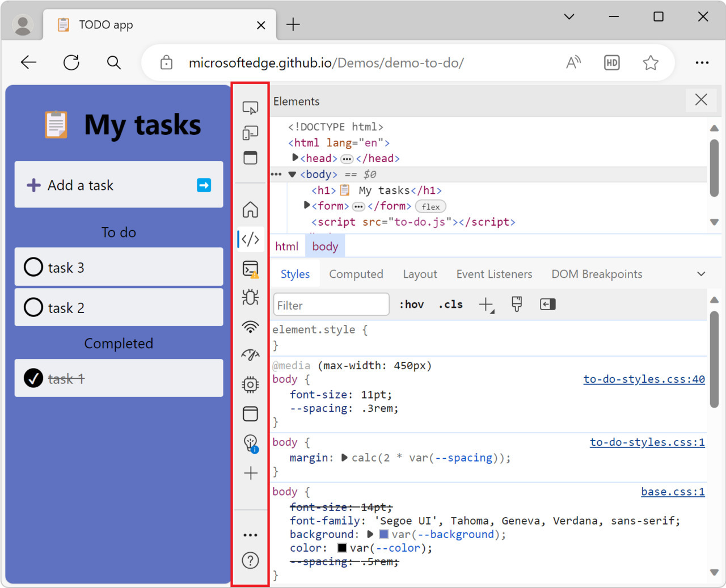Mark task 3 as completed
Viewport: 726px width, 588px height.
(33, 266)
